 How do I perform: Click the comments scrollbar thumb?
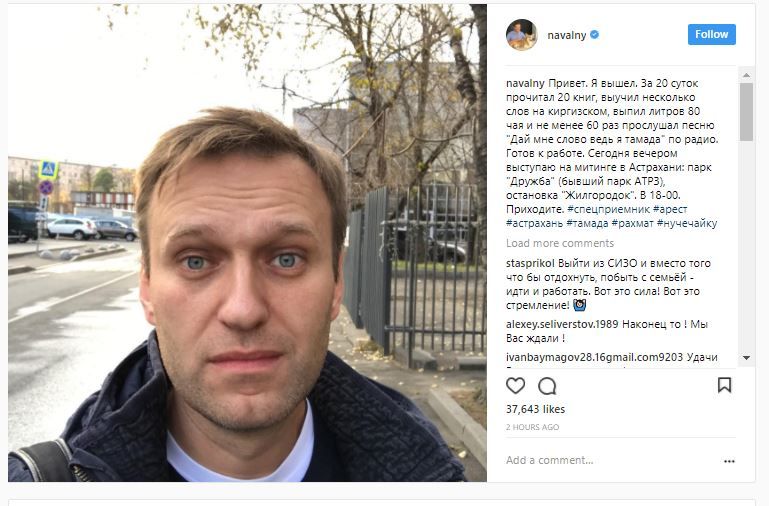pyautogui.click(x=746, y=112)
